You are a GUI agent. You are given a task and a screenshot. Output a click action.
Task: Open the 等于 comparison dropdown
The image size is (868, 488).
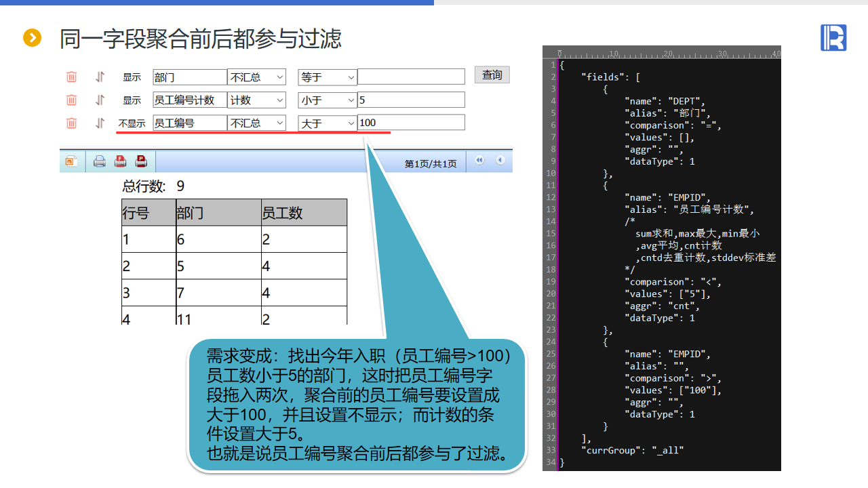[x=328, y=77]
